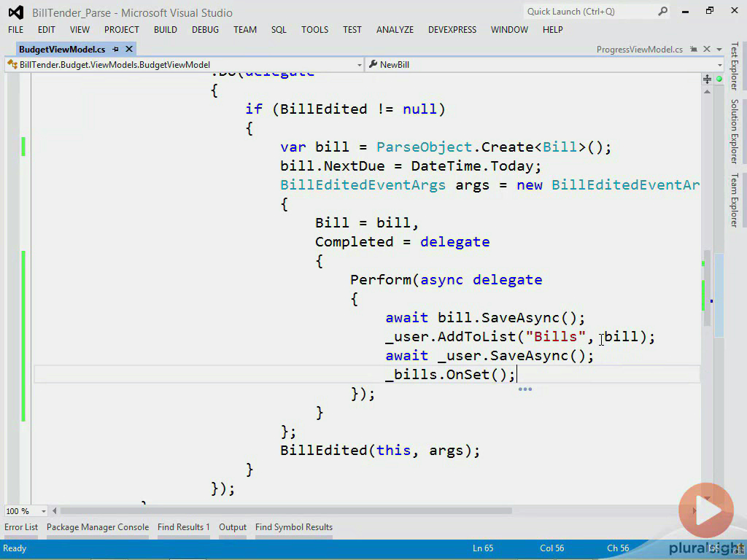Click the collapsed ellipsis marker below OnSet line
This screenshot has height=560, width=747.
pyautogui.click(x=525, y=389)
